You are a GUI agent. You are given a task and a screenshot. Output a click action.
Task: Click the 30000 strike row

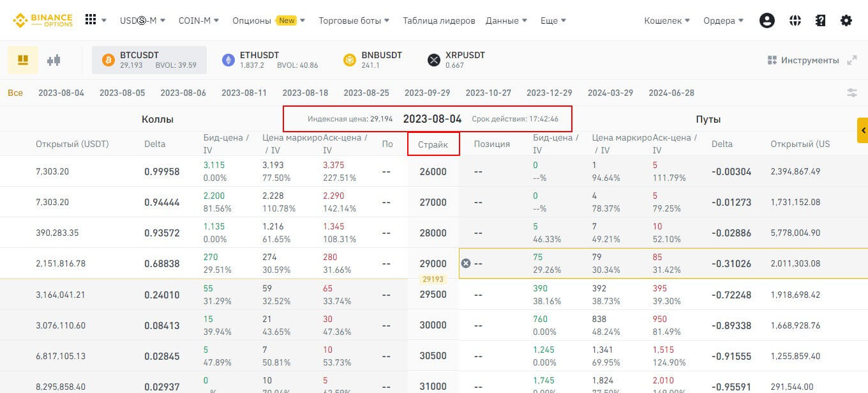[x=433, y=325]
